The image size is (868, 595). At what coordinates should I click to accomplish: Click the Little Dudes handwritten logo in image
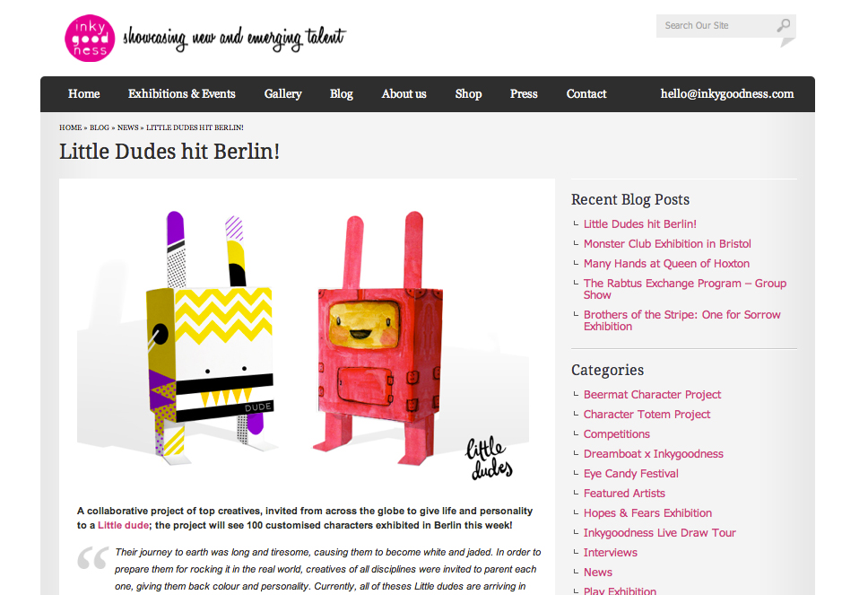click(x=490, y=459)
